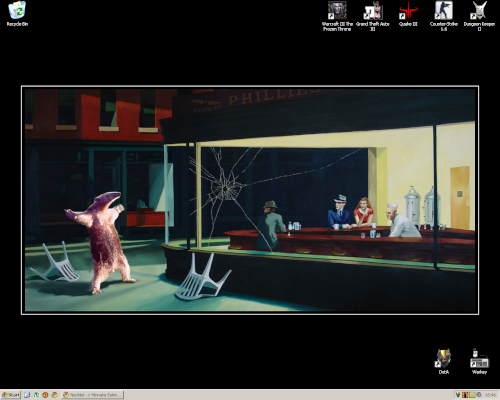This screenshot has width=500, height=400.
Task: Select Warcraft III The Frozen Throne shortcut
Action: pos(337,16)
